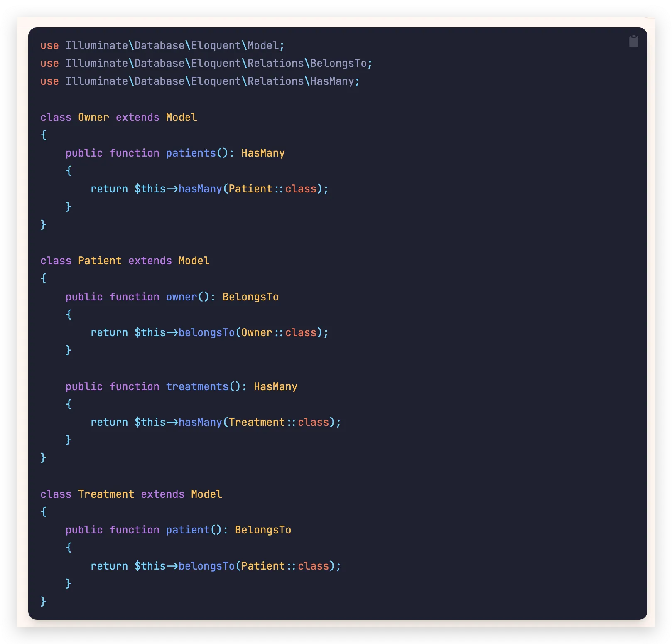Click the HasMany use statement
Viewport: 672px width, 644px height.
[x=199, y=81]
